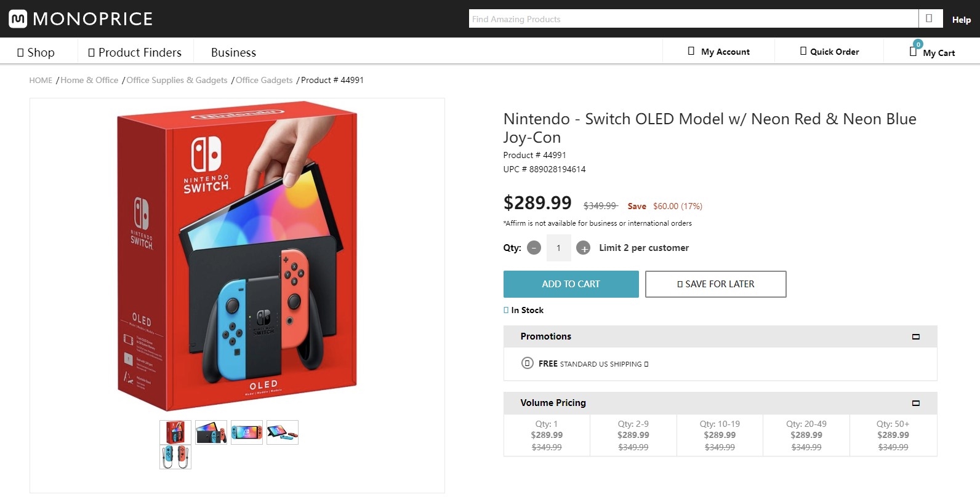Click the free shipping info icon
This screenshot has height=497, width=980.
tap(646, 364)
